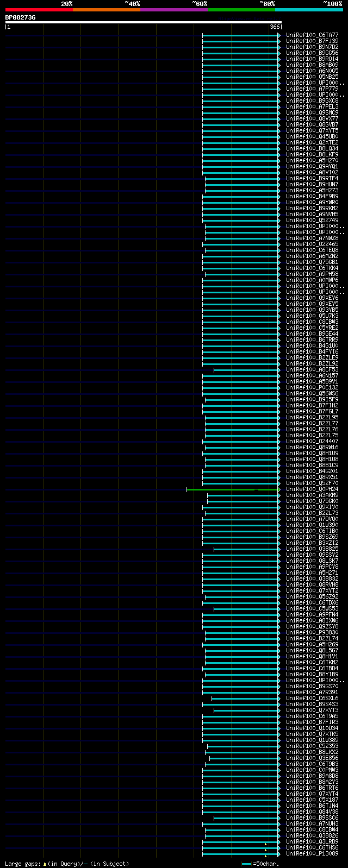
Task: Click the query name BP082736
Action: pyautogui.click(x=20, y=17)
